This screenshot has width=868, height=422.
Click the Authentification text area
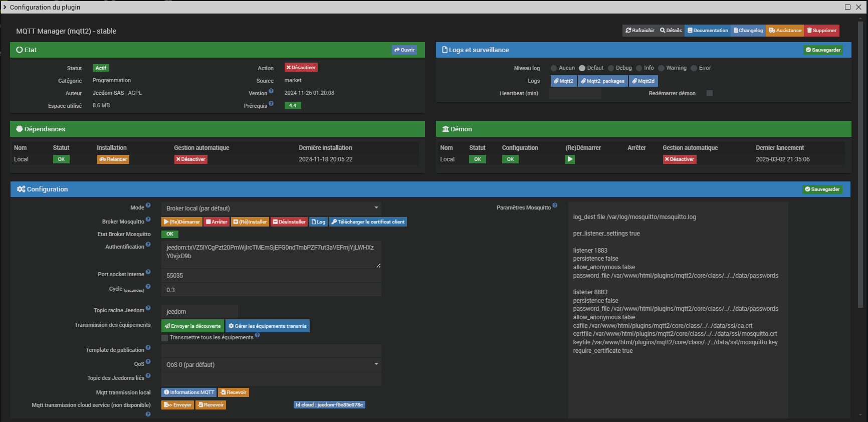tap(271, 254)
